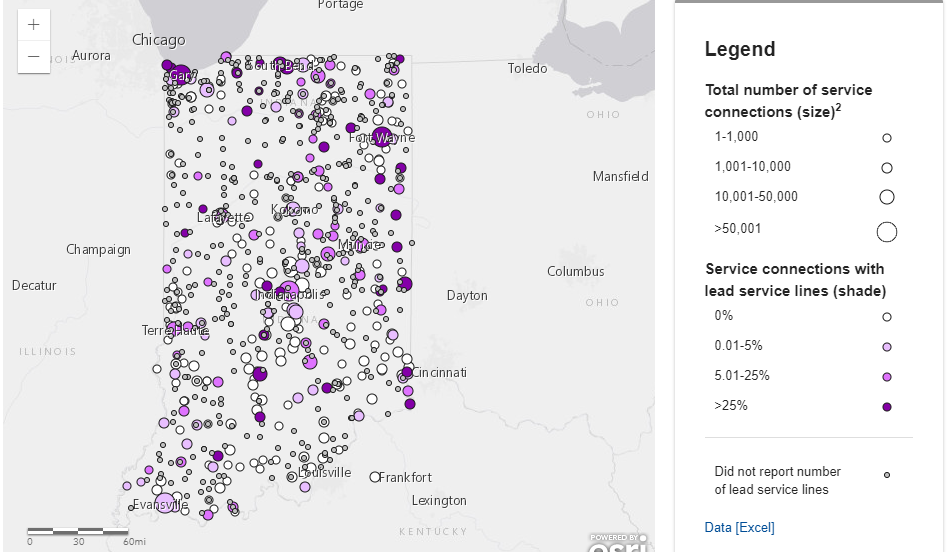Click the Columbus city label on map
The width and height of the screenshot is (951, 552).
pyautogui.click(x=575, y=271)
